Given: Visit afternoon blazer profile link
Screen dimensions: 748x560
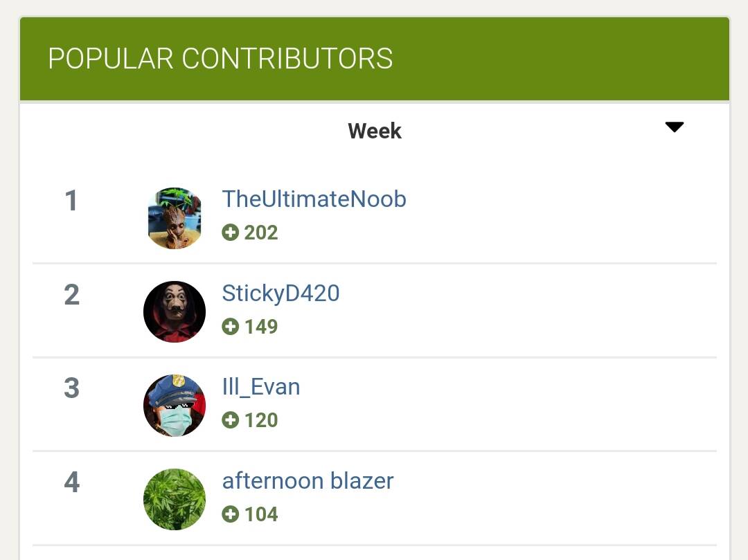Looking at the screenshot, I should coord(308,480).
